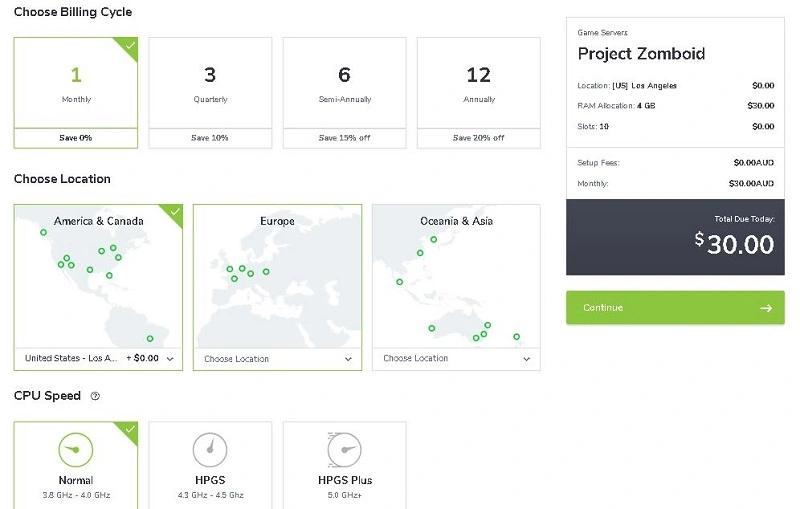This screenshot has width=800, height=509.
Task: Select the 1 Monthly billing cycle card
Action: pyautogui.click(x=76, y=93)
